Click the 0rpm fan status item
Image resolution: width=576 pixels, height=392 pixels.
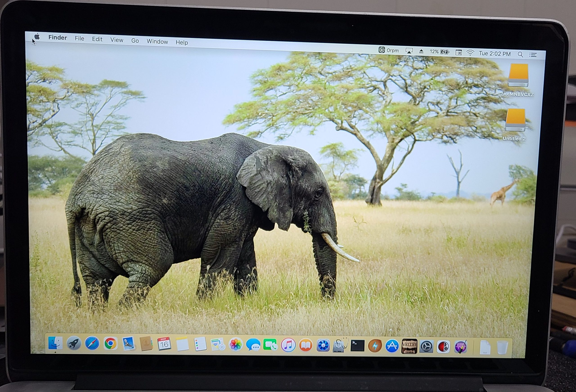click(x=389, y=50)
